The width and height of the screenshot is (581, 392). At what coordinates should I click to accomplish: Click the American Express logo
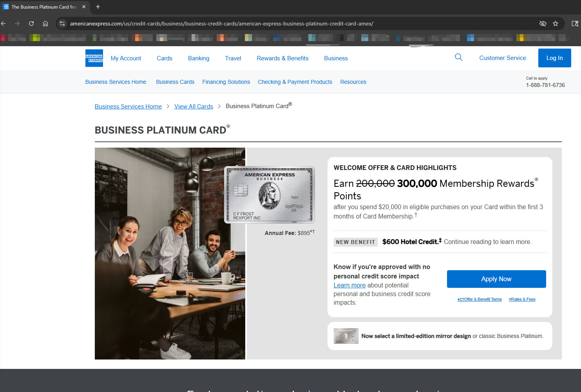[x=94, y=58]
